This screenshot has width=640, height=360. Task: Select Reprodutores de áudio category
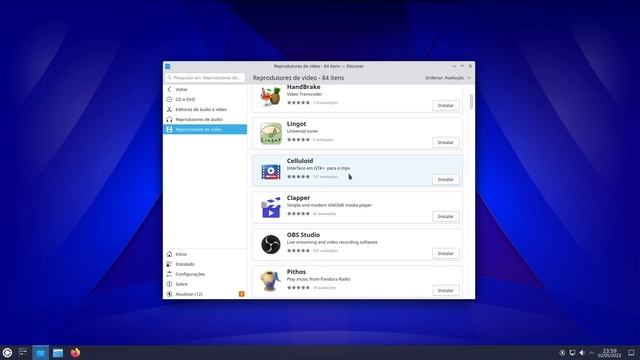pos(205,119)
